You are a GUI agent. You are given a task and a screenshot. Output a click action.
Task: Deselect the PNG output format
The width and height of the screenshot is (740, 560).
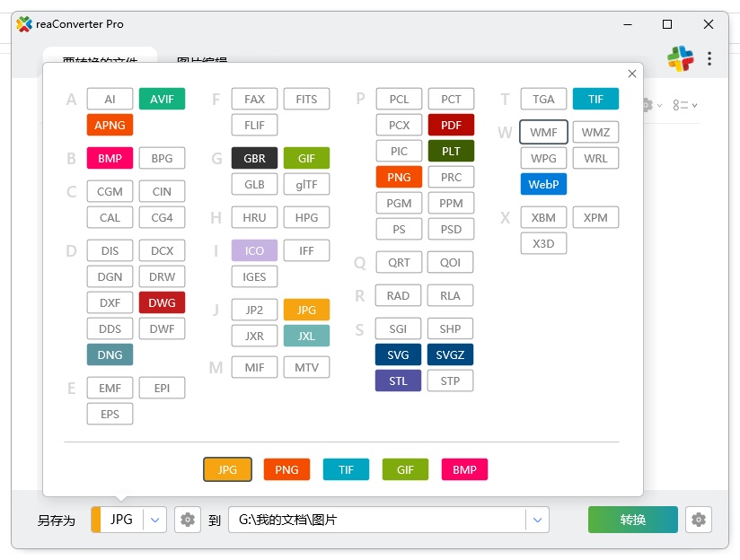[x=398, y=177]
